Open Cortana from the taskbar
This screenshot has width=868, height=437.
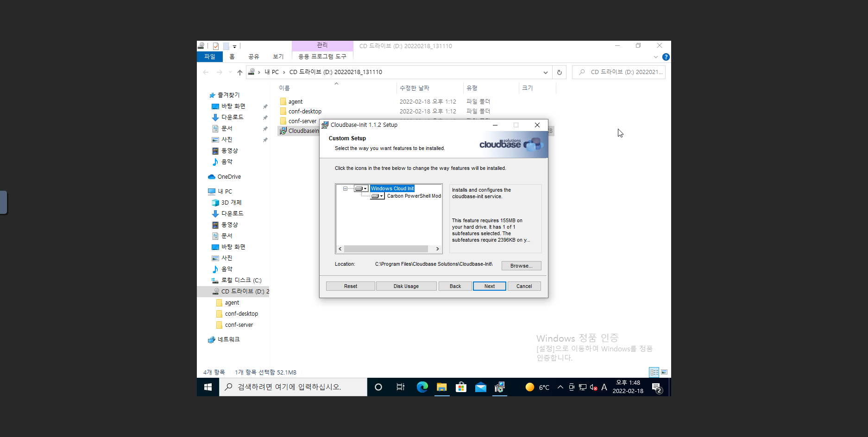click(378, 387)
